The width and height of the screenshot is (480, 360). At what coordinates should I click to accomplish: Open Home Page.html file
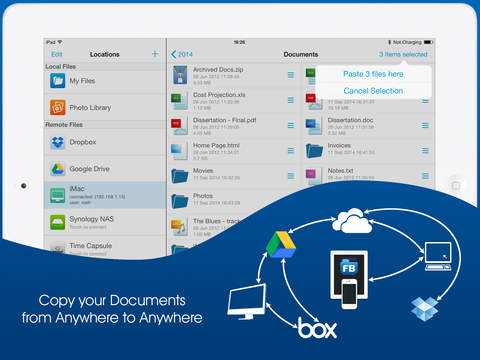pos(233,151)
